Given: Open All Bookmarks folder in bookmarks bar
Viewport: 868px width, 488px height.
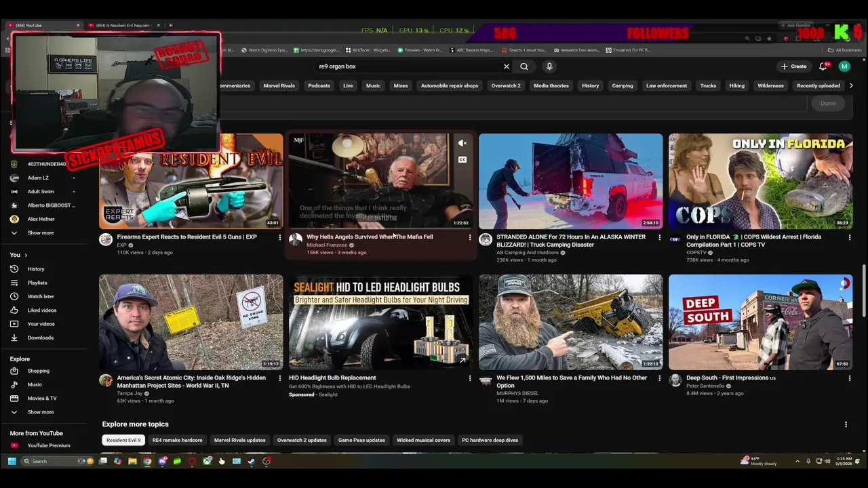Looking at the screenshot, I should (844, 50).
